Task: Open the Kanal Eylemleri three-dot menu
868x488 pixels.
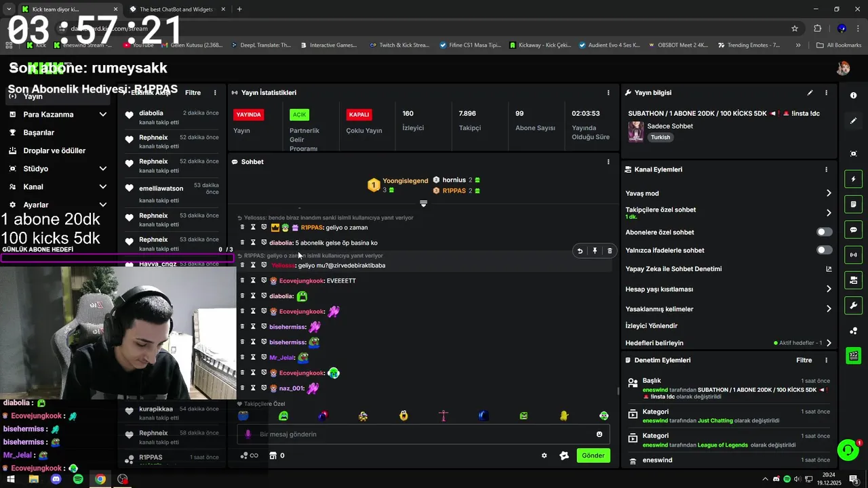Action: click(826, 169)
